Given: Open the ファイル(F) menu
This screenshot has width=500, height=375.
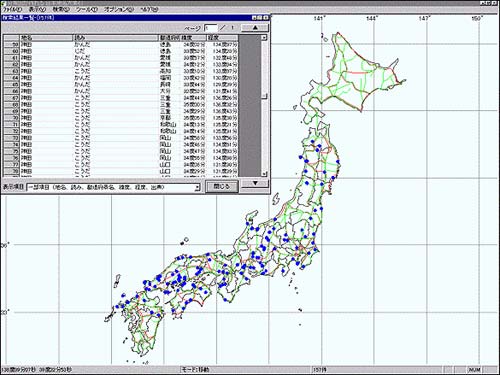Looking at the screenshot, I should pos(12,9).
